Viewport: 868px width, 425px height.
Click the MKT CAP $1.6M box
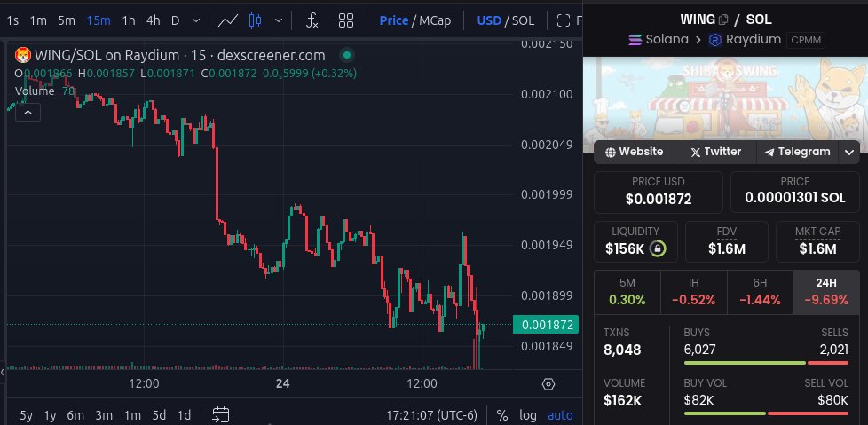[817, 242]
